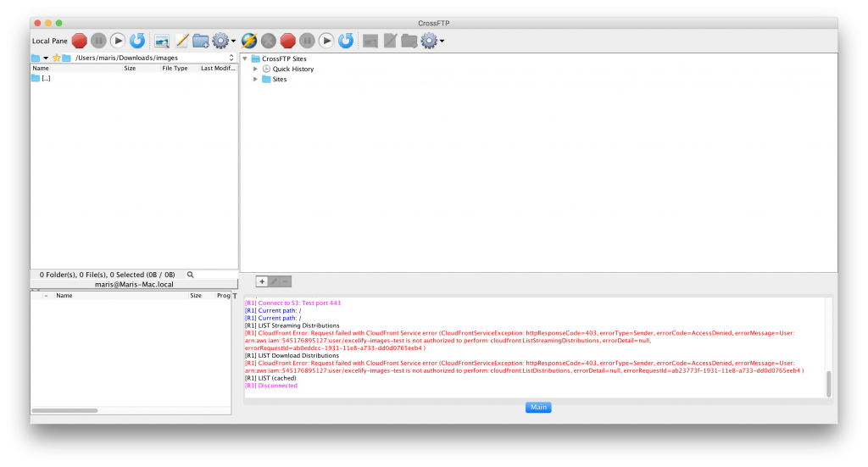Image resolution: width=868 pixels, height=467 pixels.
Task: Click the plus add site button
Action: click(262, 281)
